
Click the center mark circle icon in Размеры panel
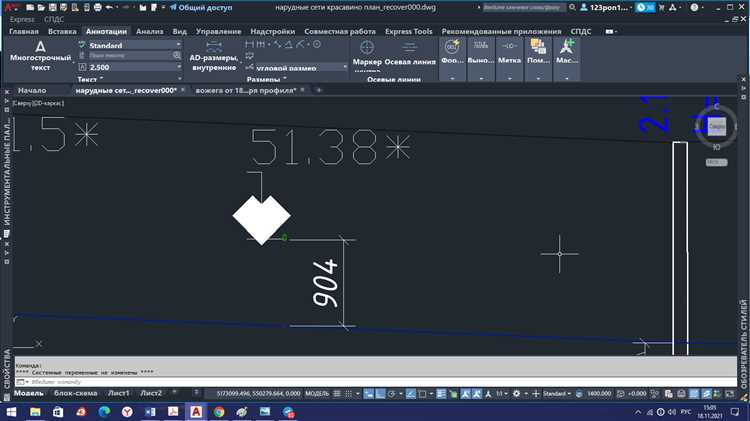317,44
